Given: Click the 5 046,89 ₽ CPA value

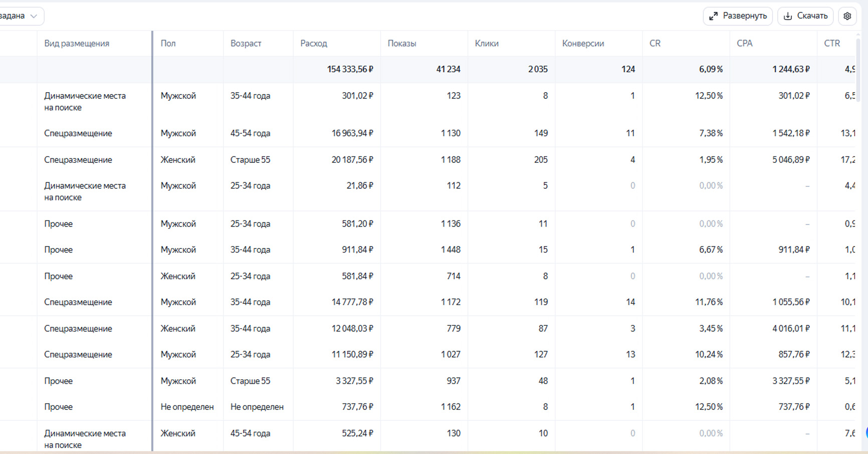Looking at the screenshot, I should click(x=790, y=160).
